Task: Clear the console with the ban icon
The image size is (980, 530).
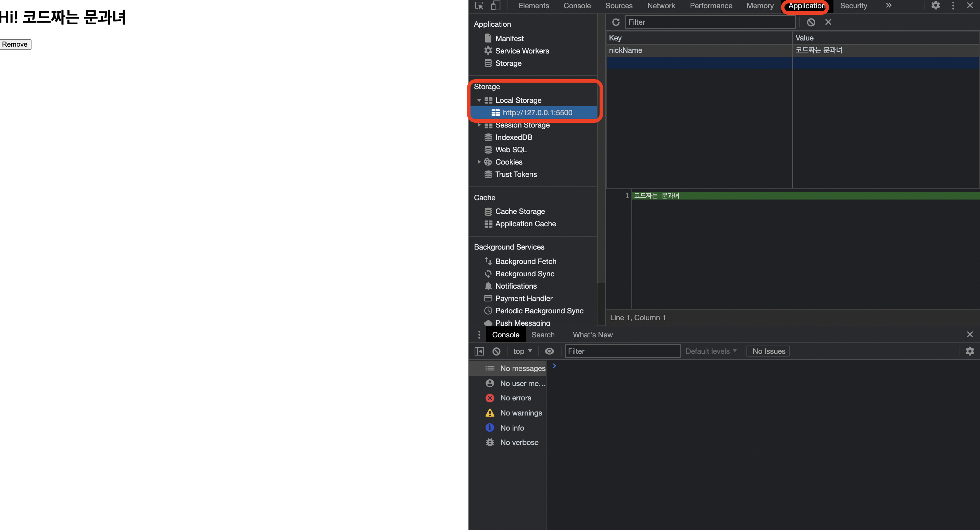Action: (x=497, y=351)
